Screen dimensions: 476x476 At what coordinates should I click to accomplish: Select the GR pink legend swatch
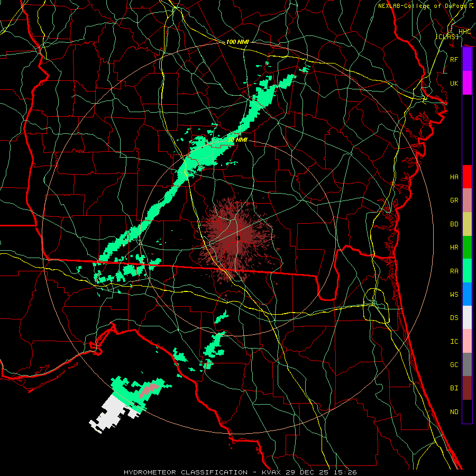(x=467, y=200)
